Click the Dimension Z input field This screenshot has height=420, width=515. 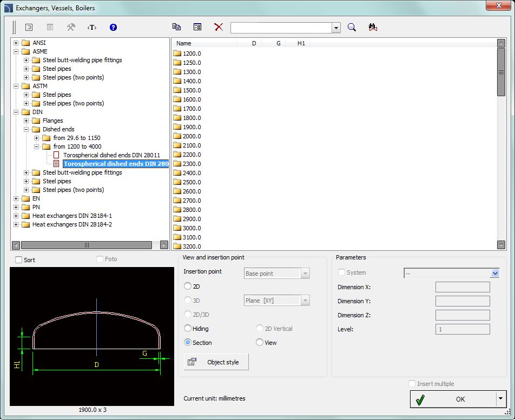tap(463, 315)
